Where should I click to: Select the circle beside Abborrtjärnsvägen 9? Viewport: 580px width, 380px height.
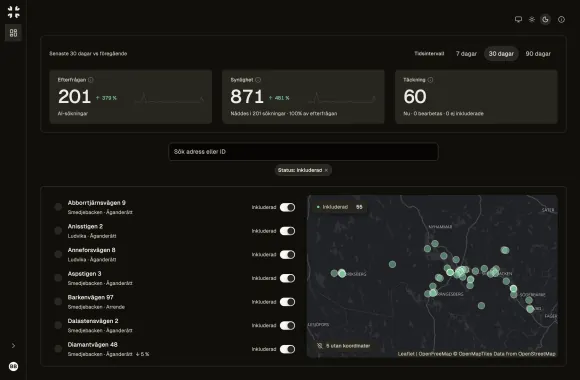coord(58,207)
